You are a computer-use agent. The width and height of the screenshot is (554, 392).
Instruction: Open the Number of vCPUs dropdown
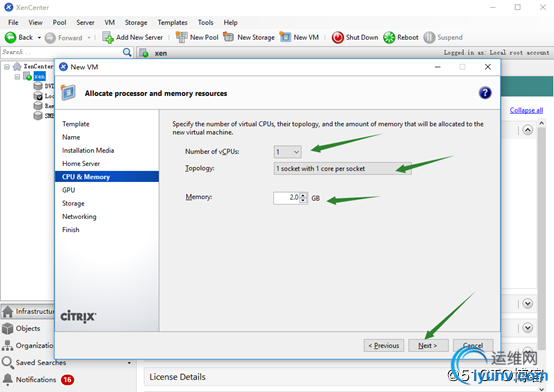288,152
